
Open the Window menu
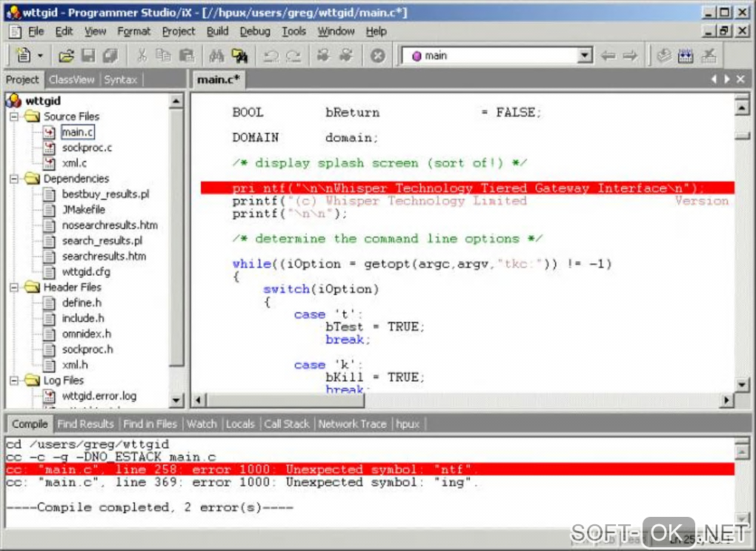point(336,31)
